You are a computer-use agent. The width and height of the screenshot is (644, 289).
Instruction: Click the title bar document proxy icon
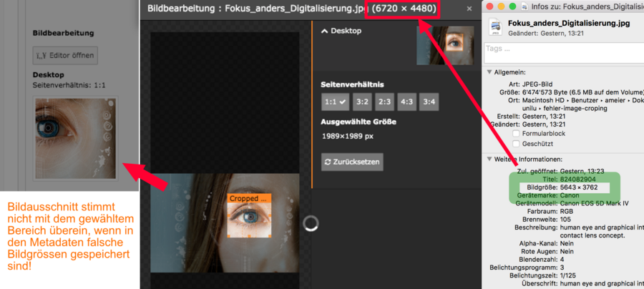point(525,6)
